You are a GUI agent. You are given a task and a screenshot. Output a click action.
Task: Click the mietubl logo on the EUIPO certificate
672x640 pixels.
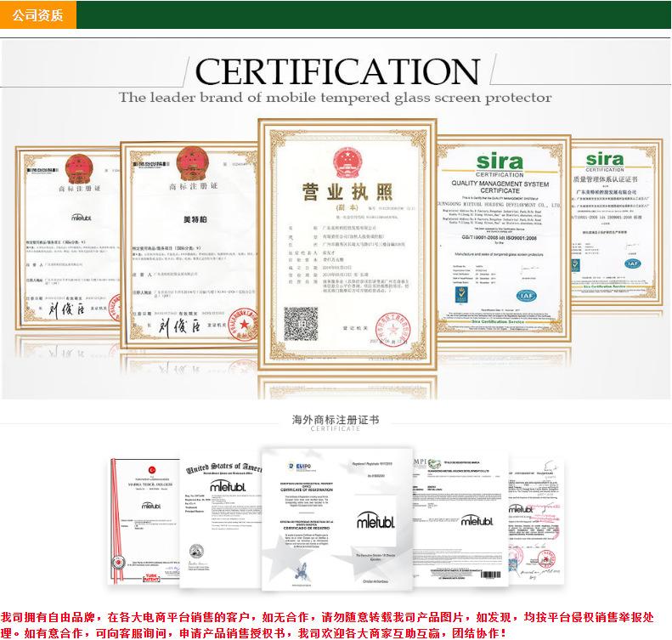376,520
